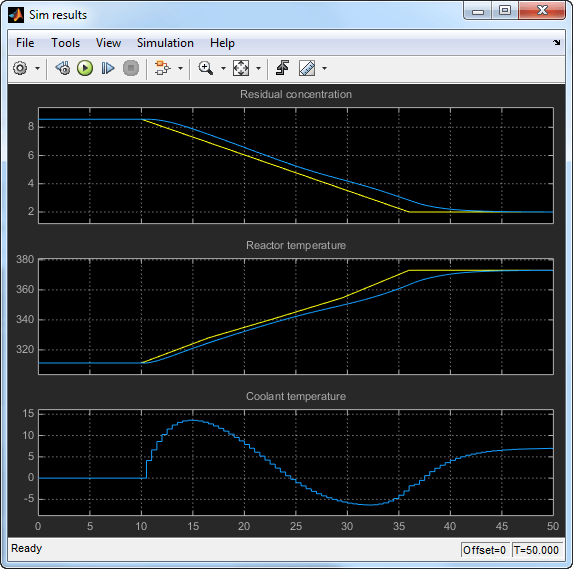Click the Triggers toolbar icon
Viewport: 573px width, 569px height.
(x=282, y=68)
